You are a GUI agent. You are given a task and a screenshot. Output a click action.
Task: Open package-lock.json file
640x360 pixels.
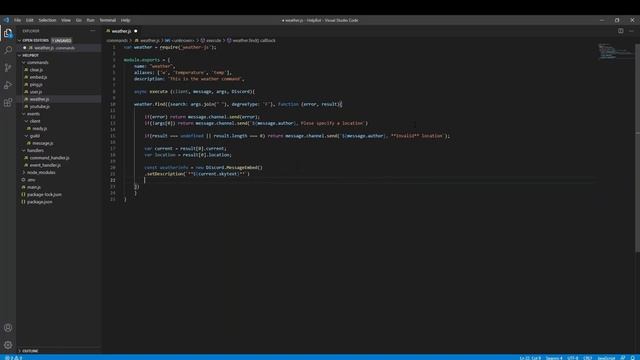coord(44,195)
